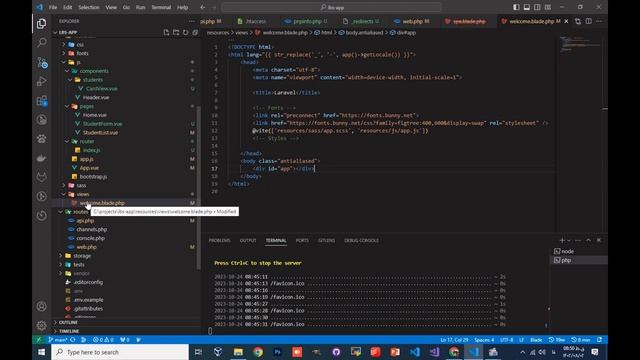Switch to the DEBUG CONSOLE tab

(361, 240)
